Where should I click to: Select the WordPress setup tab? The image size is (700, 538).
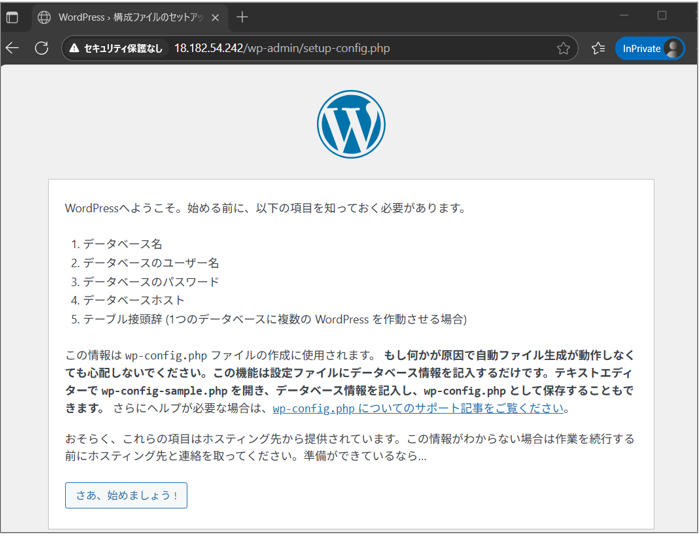(x=130, y=17)
